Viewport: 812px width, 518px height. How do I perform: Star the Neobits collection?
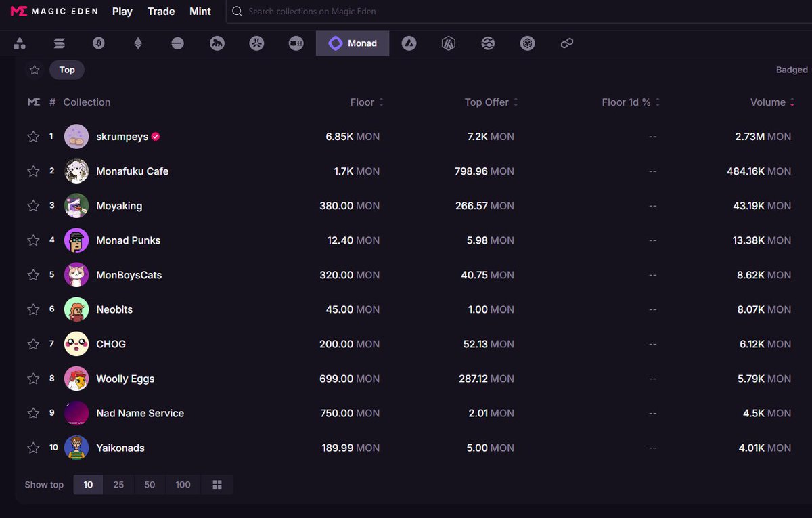tap(33, 309)
